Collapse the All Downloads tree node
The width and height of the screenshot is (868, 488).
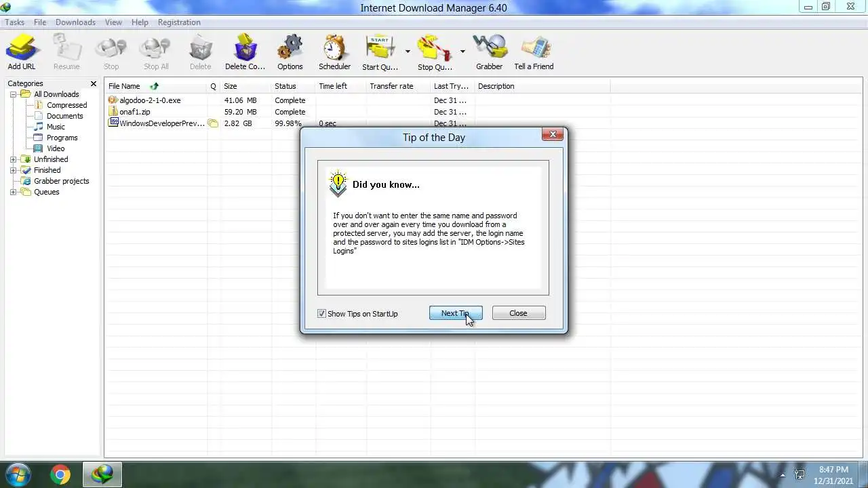13,94
